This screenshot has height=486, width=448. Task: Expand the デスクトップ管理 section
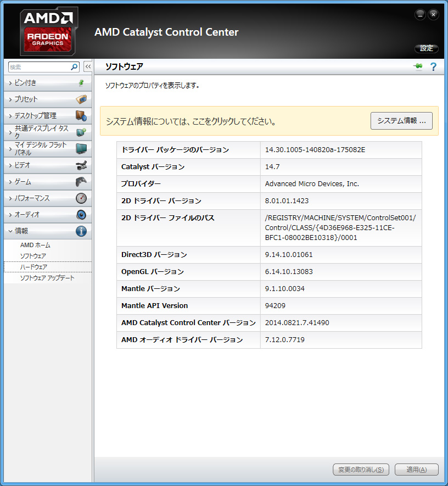point(48,116)
